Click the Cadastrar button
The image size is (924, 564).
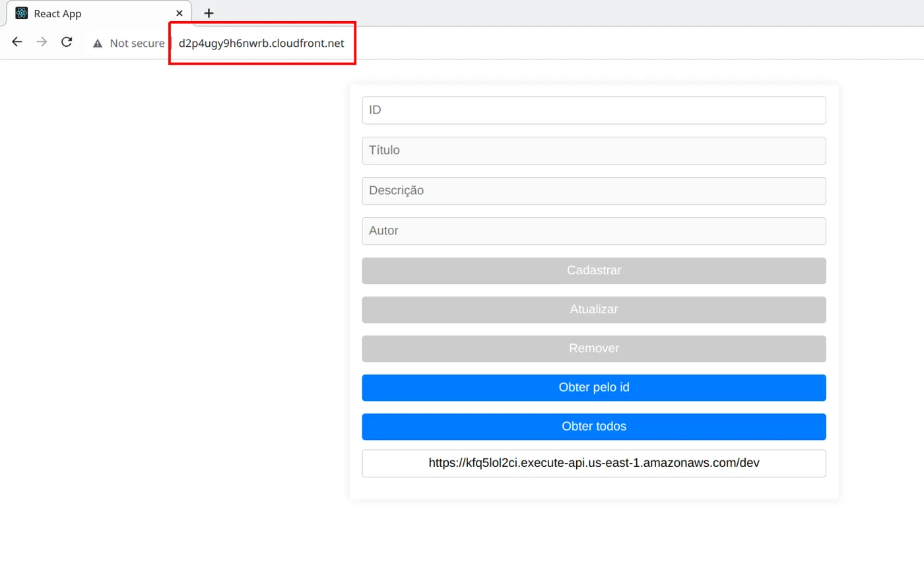point(594,271)
